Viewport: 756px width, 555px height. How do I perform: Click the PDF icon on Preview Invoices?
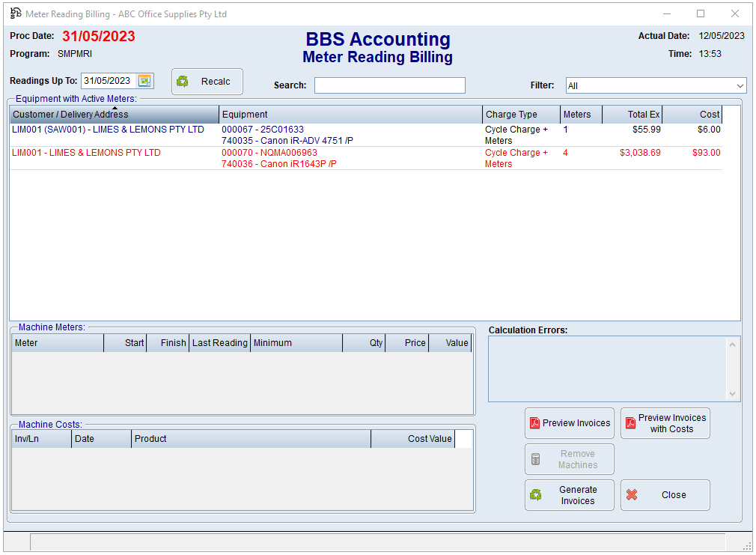pos(534,423)
